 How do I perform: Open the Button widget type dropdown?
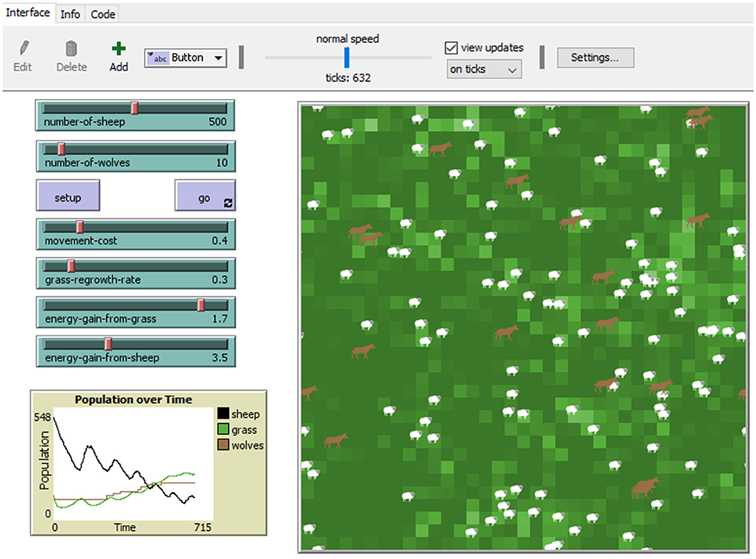(x=185, y=58)
